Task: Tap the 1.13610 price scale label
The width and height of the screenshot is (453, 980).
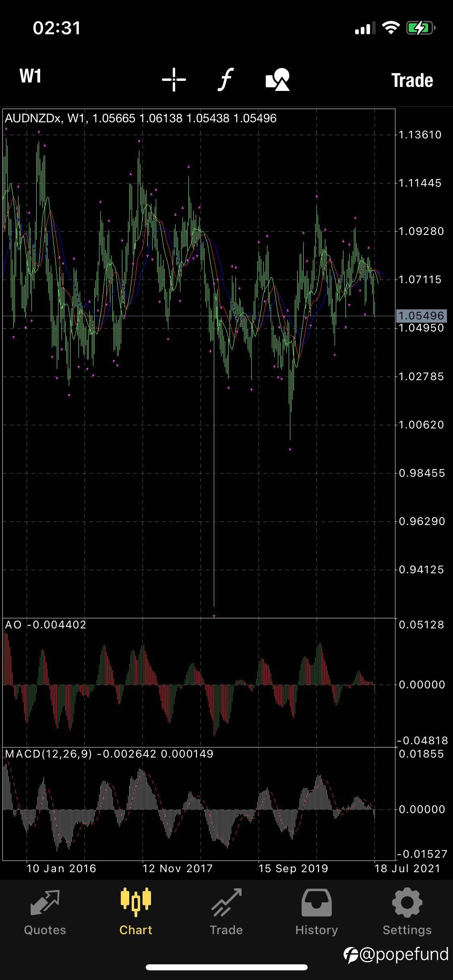Action: point(420,135)
